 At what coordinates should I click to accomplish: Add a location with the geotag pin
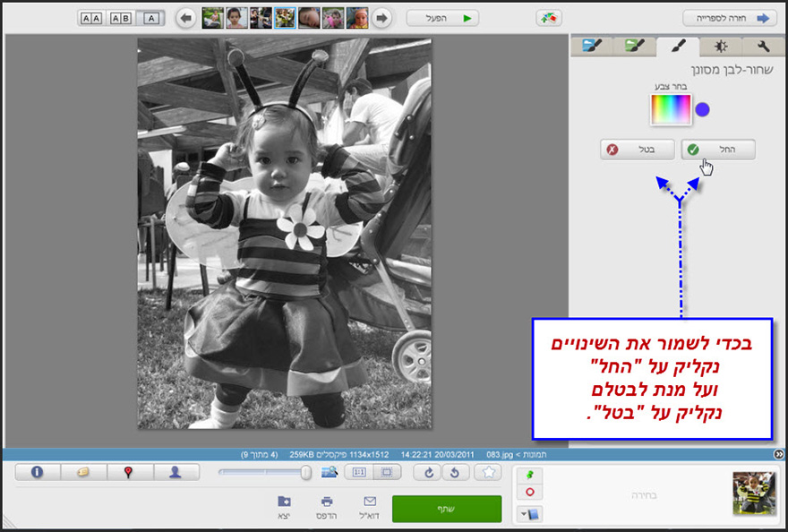[131, 473]
